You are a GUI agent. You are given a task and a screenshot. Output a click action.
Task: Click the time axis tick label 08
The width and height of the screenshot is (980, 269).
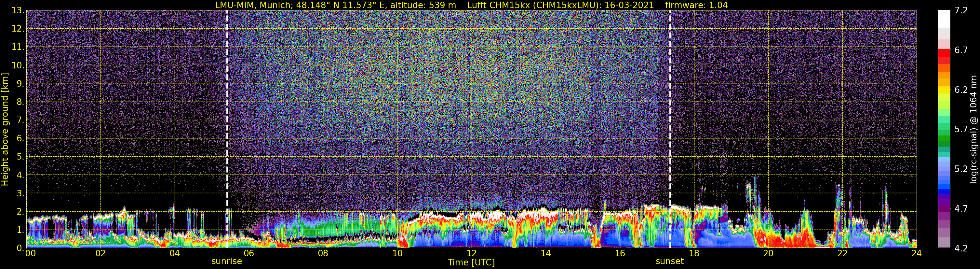tap(323, 254)
